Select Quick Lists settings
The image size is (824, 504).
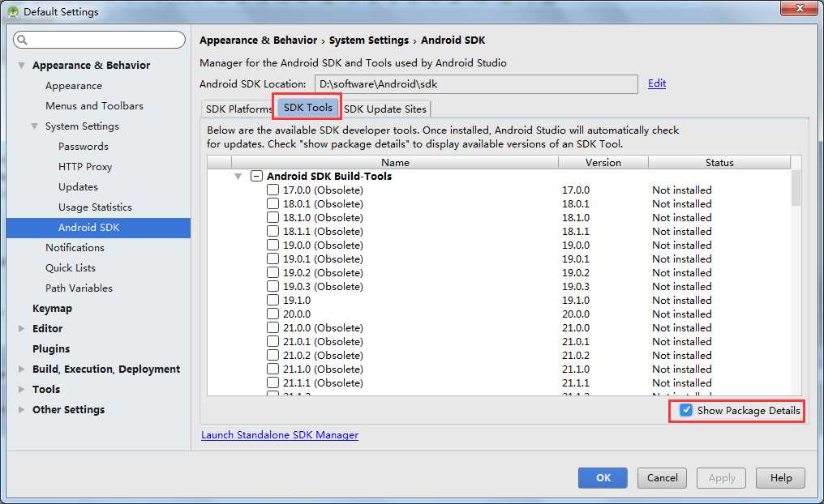pyautogui.click(x=71, y=268)
